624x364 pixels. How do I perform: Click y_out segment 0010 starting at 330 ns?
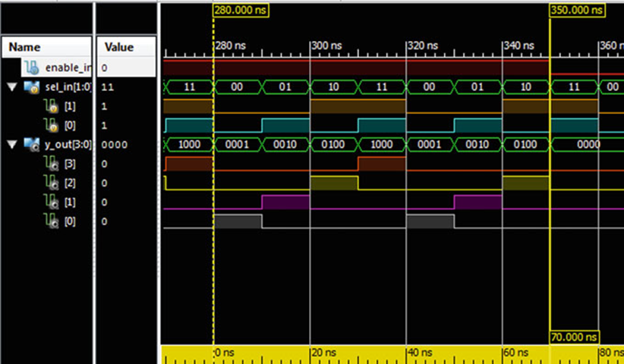(x=478, y=145)
